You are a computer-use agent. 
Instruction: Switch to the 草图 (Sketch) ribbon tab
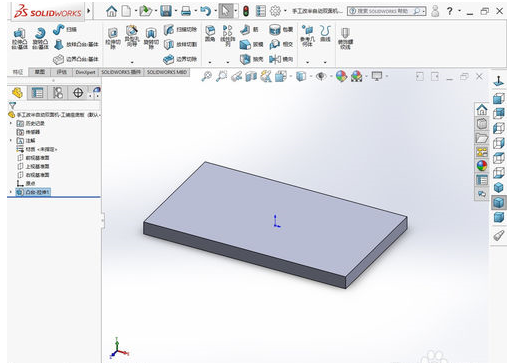point(40,72)
